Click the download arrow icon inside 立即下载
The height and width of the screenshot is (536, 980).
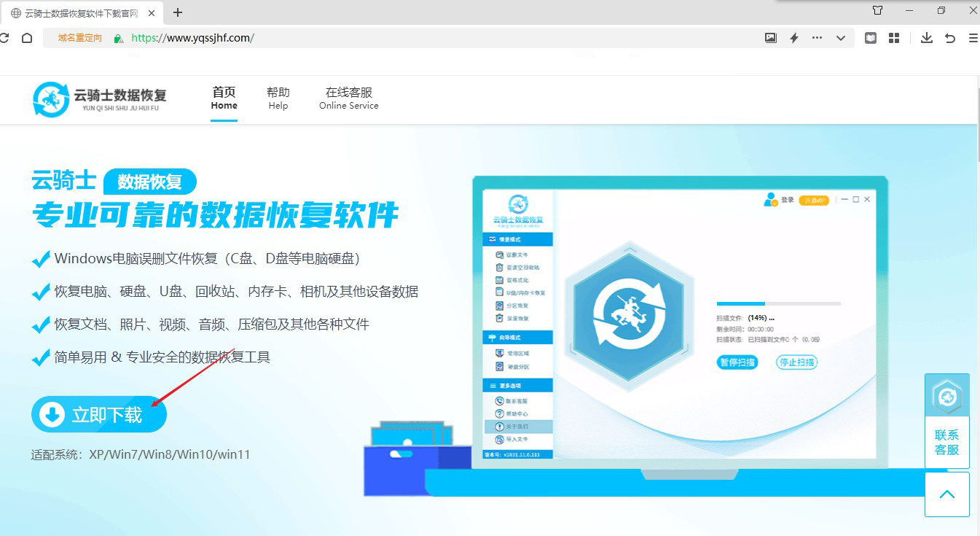pyautogui.click(x=52, y=415)
